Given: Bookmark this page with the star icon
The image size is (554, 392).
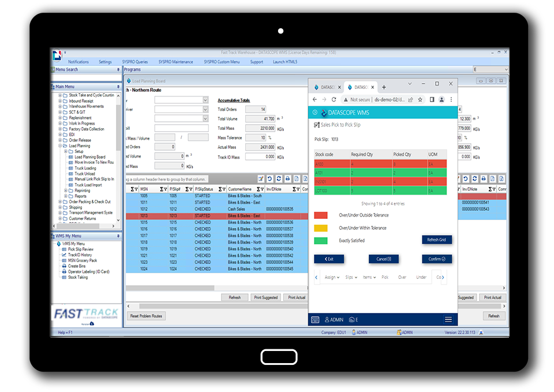Looking at the screenshot, I should tap(420, 99).
